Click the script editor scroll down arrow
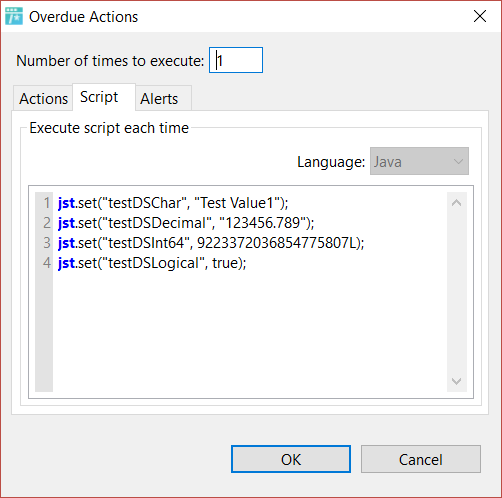The width and height of the screenshot is (502, 498). [456, 381]
